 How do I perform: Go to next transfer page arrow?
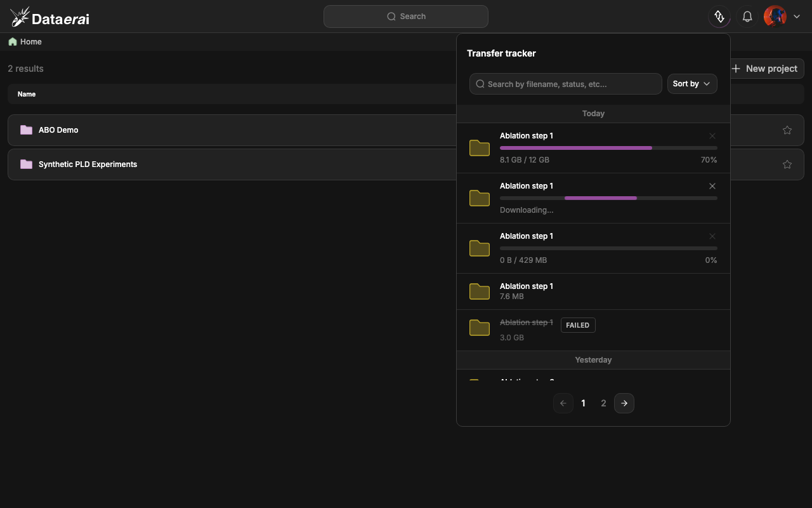pos(624,403)
